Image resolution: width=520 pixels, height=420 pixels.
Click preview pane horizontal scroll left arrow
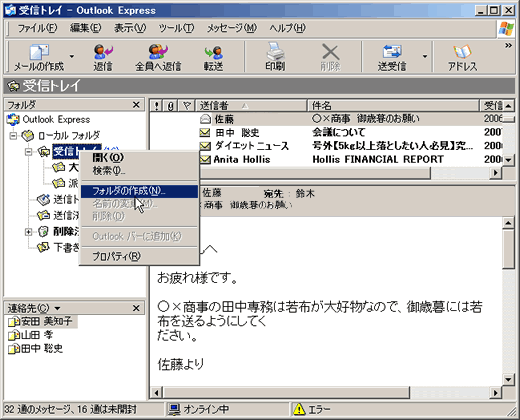pyautogui.click(x=157, y=393)
